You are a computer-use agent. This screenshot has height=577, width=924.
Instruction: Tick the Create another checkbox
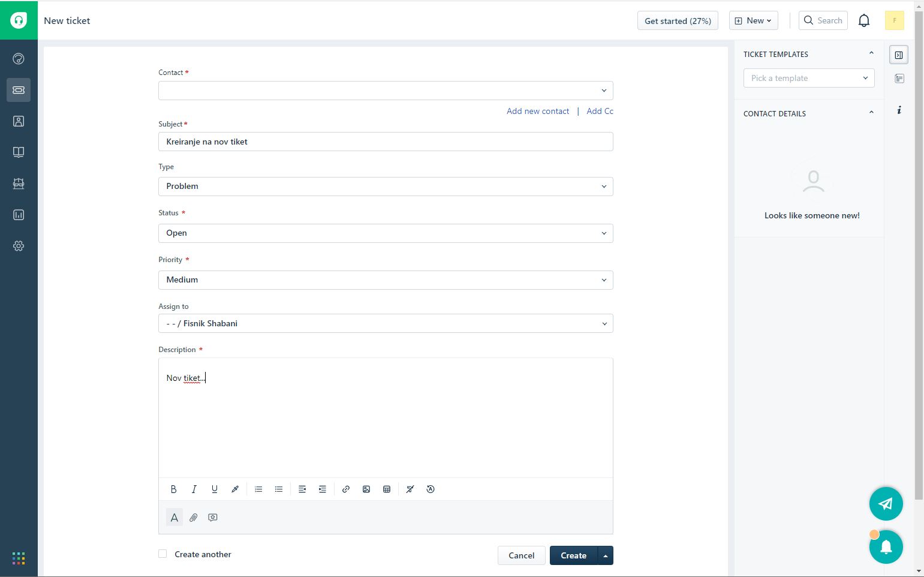(x=162, y=554)
